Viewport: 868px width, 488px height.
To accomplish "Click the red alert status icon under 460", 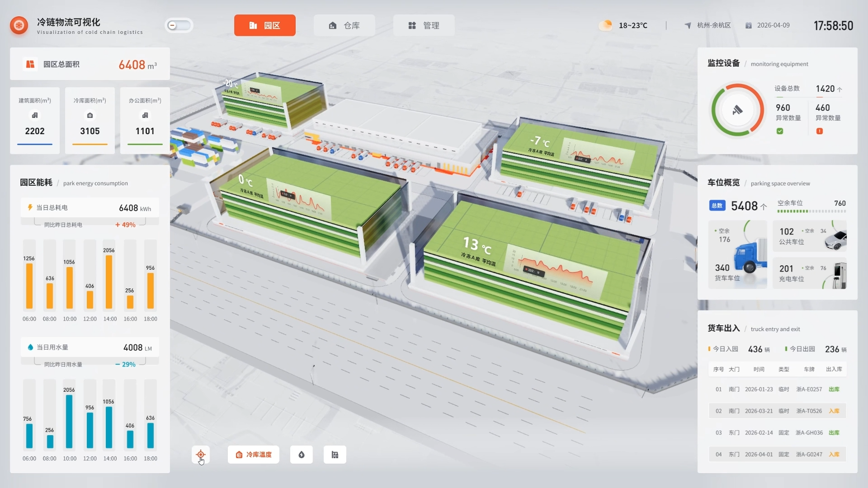I will pos(820,131).
